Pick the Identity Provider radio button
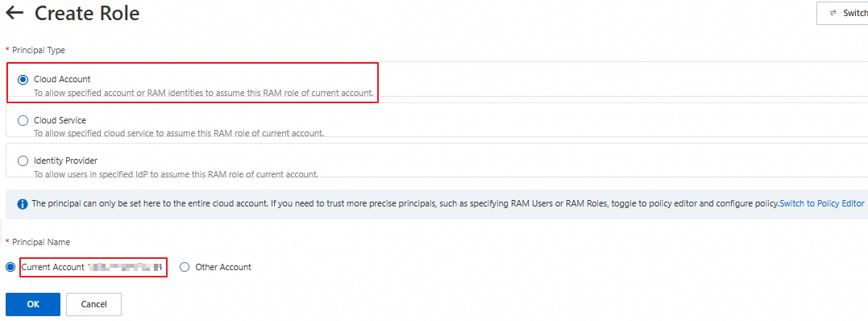The image size is (868, 321). (x=23, y=160)
